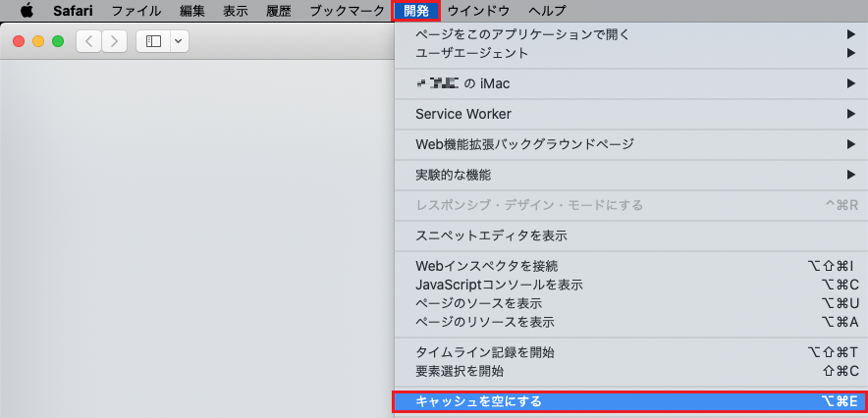Open the ヘルプ menu

(547, 11)
